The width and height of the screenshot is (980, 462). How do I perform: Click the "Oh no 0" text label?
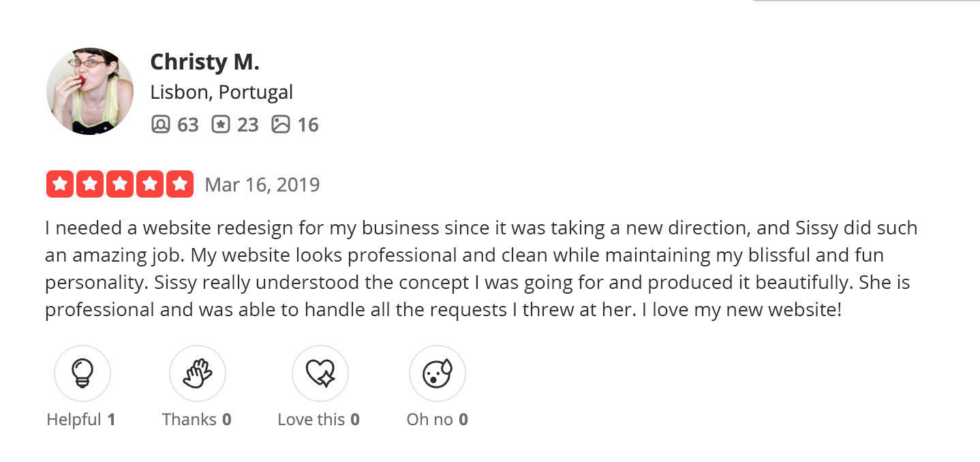pos(437,419)
